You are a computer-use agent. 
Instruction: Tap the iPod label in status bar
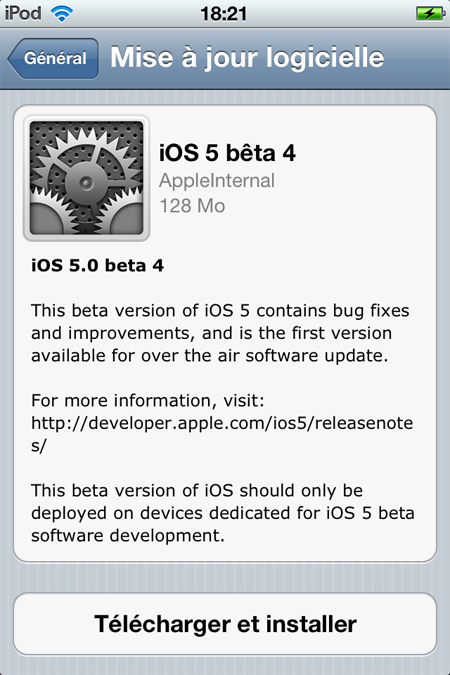tap(23, 13)
